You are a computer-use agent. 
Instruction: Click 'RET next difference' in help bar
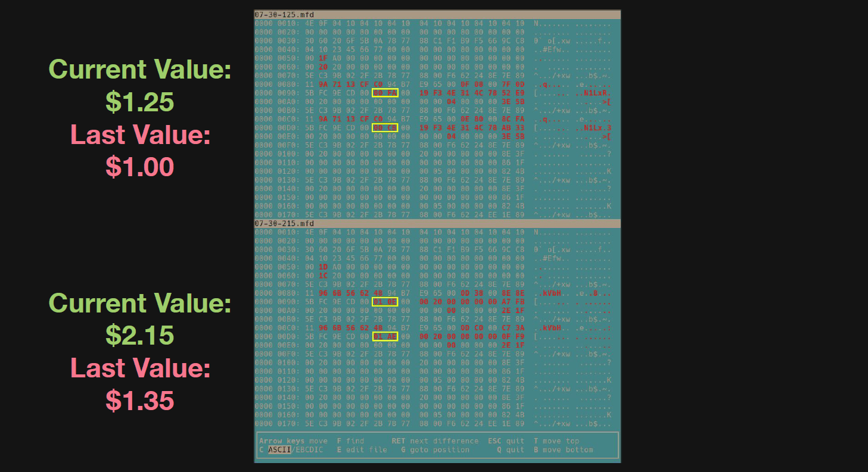[x=435, y=441]
